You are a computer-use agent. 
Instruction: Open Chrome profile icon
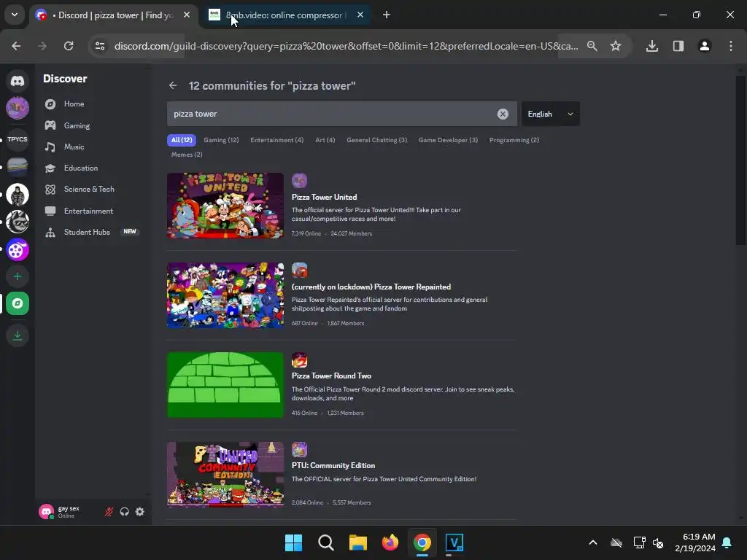[705, 46]
